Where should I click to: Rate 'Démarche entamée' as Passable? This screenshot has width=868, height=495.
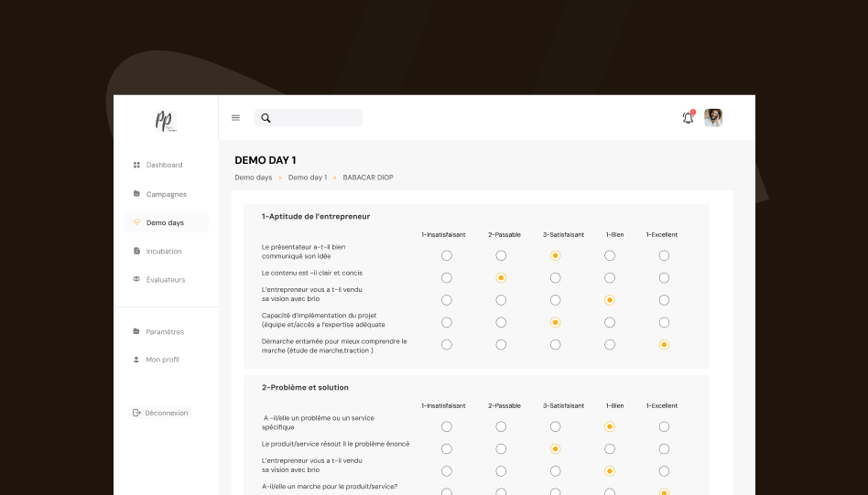coord(501,345)
